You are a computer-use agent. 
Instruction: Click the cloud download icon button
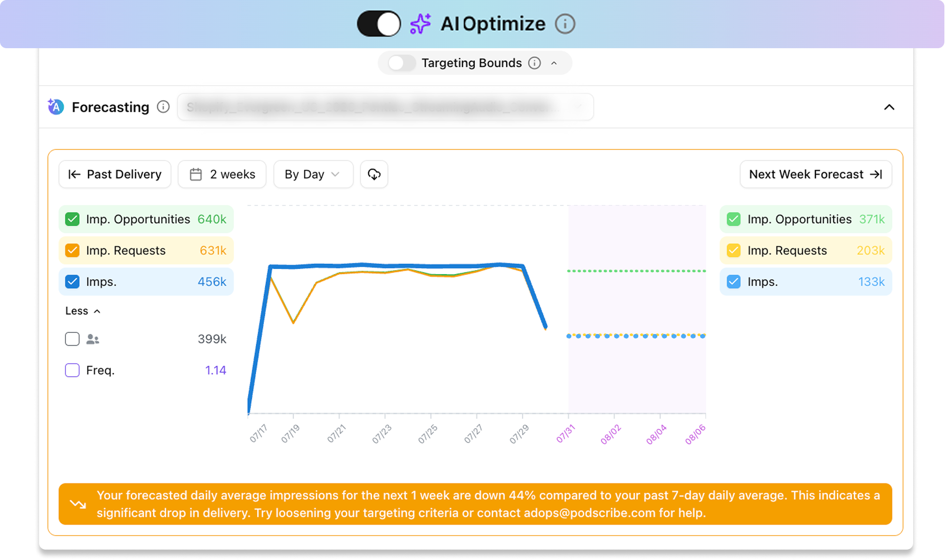click(374, 175)
